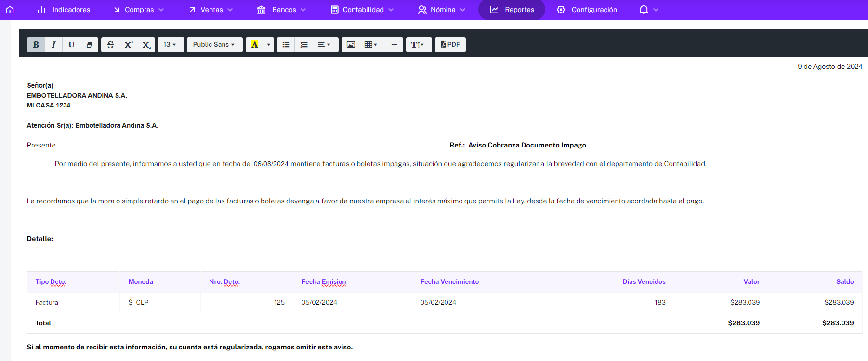Toggle strikethrough formatting
The width and height of the screenshot is (868, 361).
[110, 45]
